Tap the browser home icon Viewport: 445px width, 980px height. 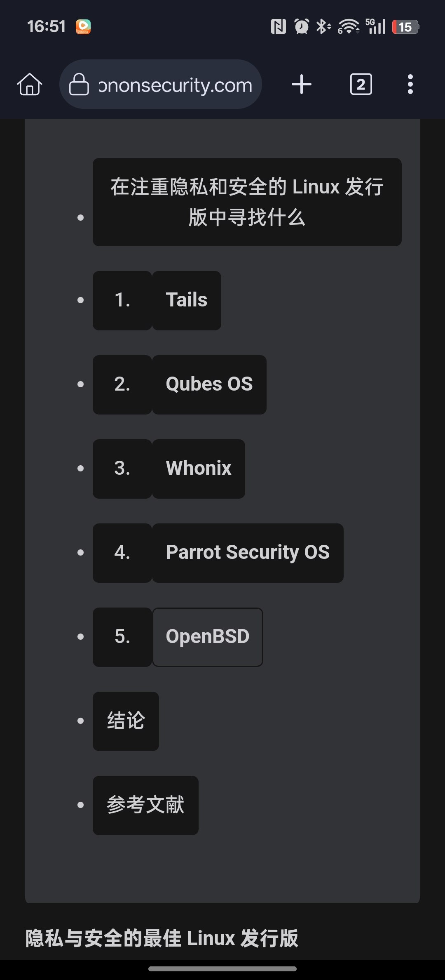click(x=30, y=85)
